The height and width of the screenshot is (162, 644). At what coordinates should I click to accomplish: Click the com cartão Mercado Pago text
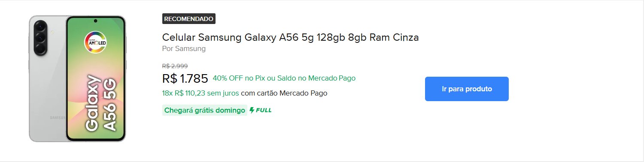tap(284, 93)
